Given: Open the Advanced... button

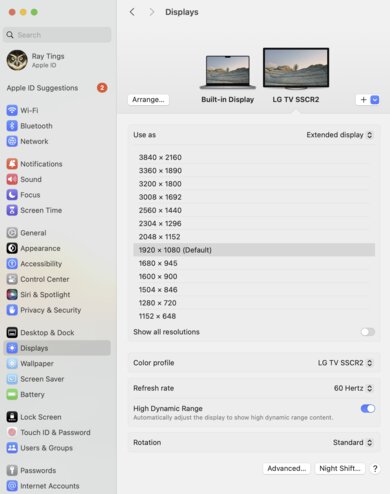Looking at the screenshot, I should click(x=287, y=468).
